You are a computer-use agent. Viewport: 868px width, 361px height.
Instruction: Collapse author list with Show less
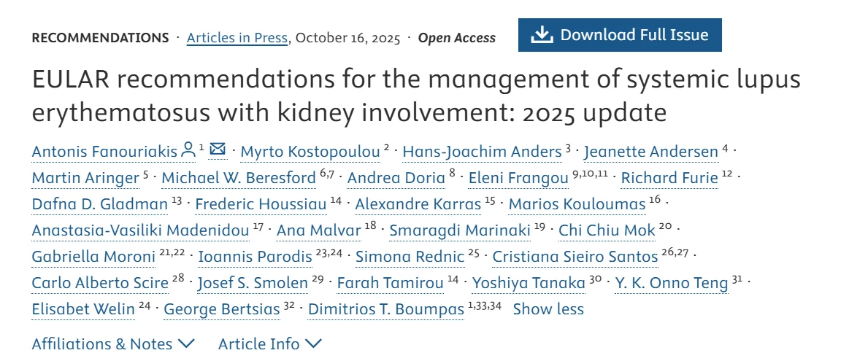pyautogui.click(x=548, y=308)
